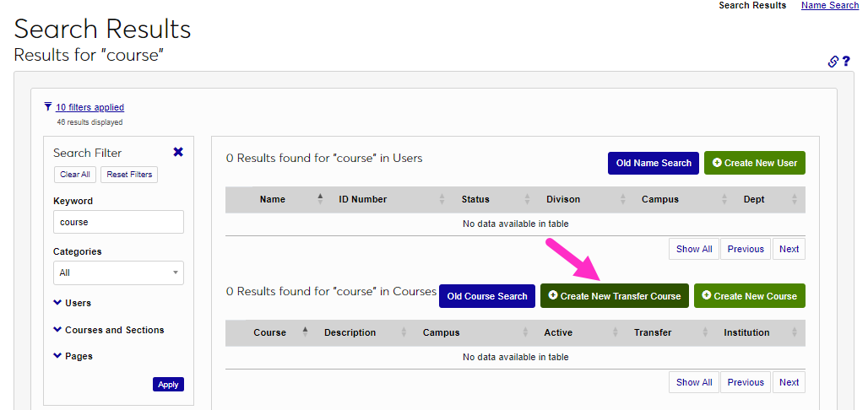Open the 10 filters applied link
The height and width of the screenshot is (410, 868).
(90, 107)
